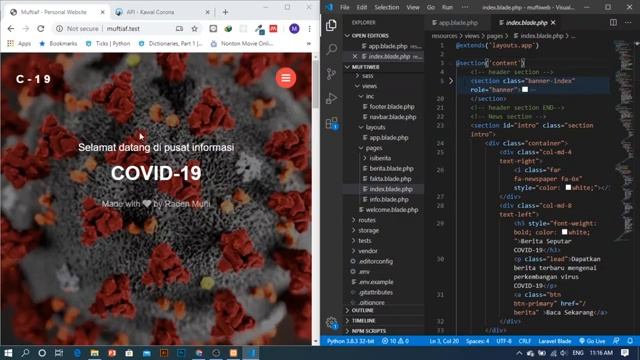Screen dimensions: 640x360
Task: Open the Source Control view
Action: (331, 74)
